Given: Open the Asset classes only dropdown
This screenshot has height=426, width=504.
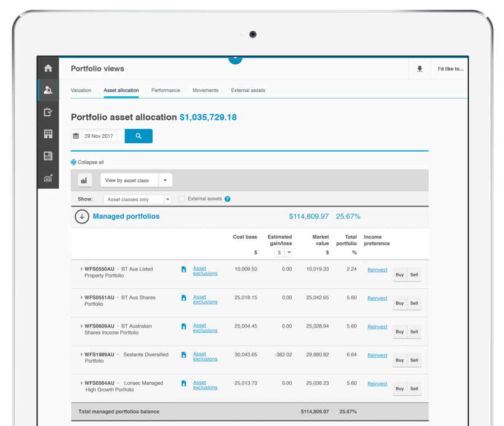Looking at the screenshot, I should pos(168,199).
